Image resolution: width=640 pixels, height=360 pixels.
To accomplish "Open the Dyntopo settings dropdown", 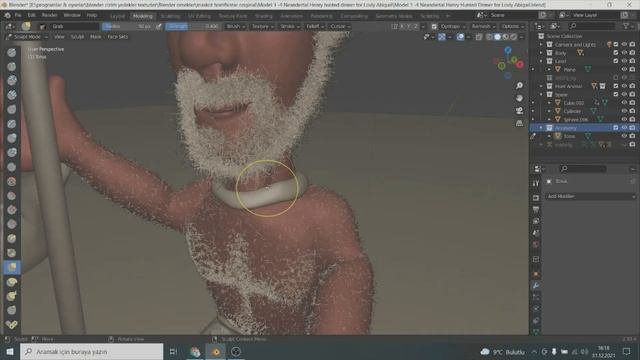I will pos(453,26).
